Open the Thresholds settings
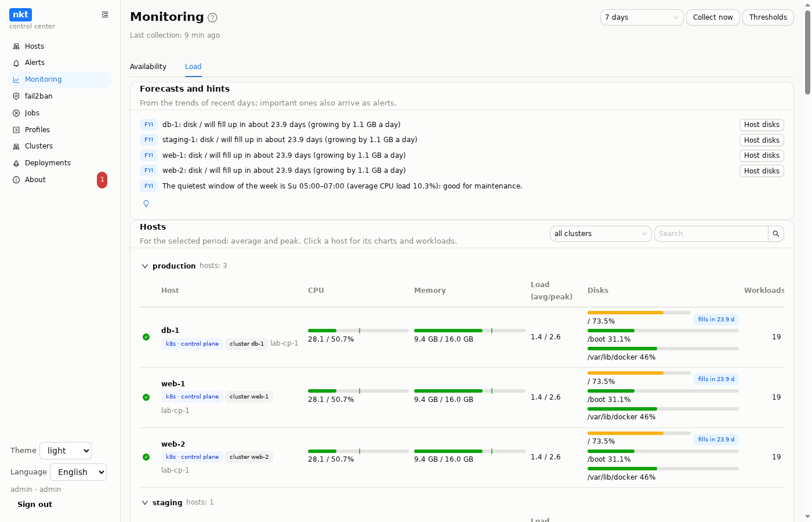The height and width of the screenshot is (522, 812). pyautogui.click(x=768, y=17)
